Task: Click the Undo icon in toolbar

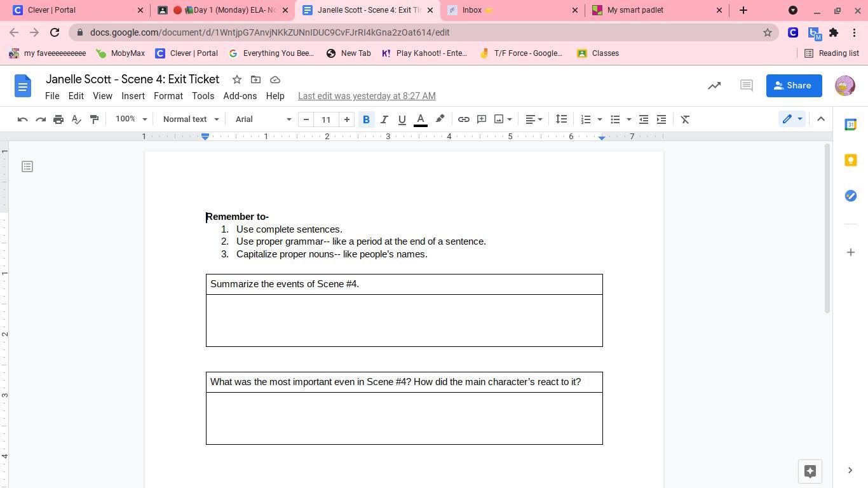Action: [22, 119]
